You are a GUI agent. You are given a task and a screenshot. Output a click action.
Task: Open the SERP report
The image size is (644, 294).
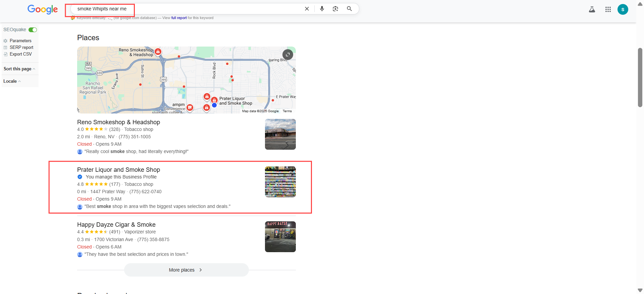click(x=21, y=48)
